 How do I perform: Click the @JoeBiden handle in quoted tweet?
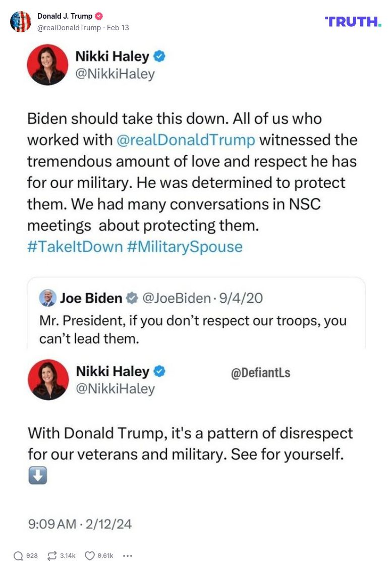pyautogui.click(x=177, y=298)
